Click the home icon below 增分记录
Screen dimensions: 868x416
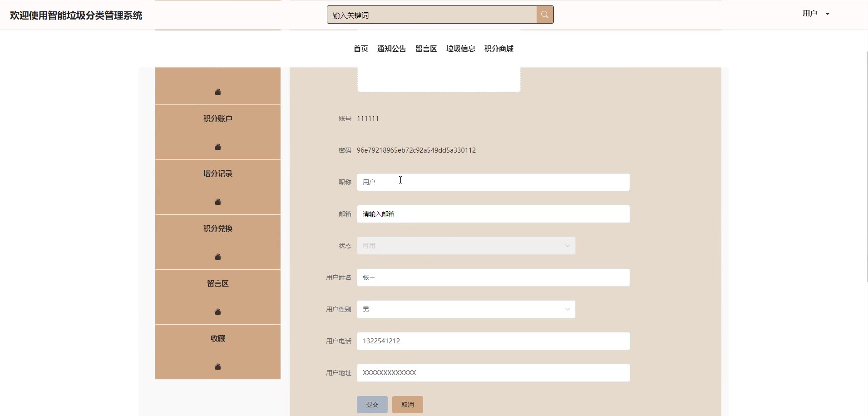(x=218, y=202)
